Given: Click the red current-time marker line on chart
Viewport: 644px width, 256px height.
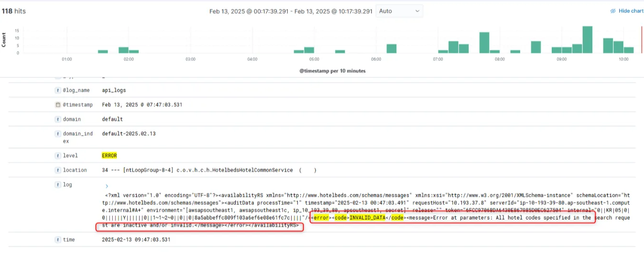Looking at the screenshot, I should 641,40.
